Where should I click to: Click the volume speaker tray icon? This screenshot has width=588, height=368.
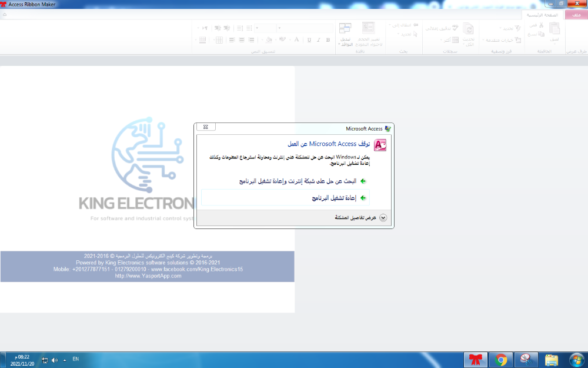click(54, 360)
